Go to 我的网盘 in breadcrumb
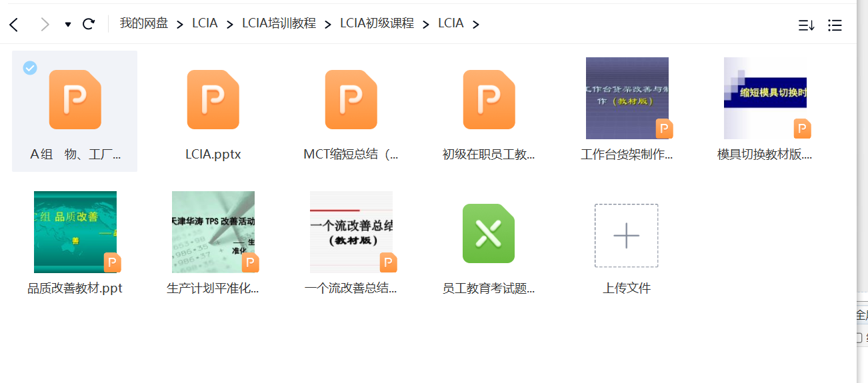 point(144,23)
